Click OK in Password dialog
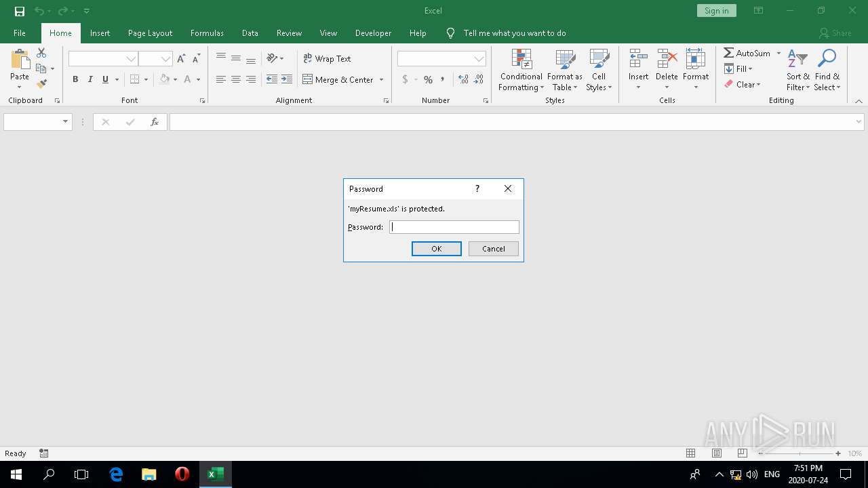The width and height of the screenshot is (868, 488). 437,249
